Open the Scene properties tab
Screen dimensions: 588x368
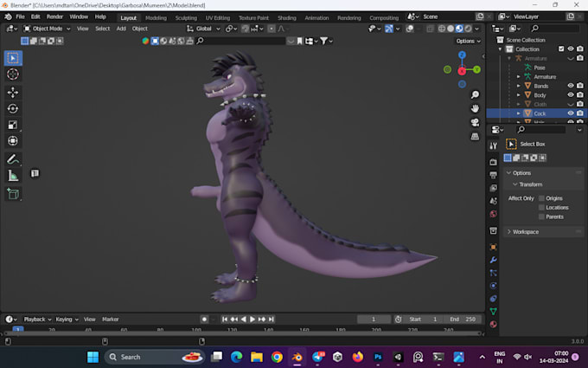point(493,201)
